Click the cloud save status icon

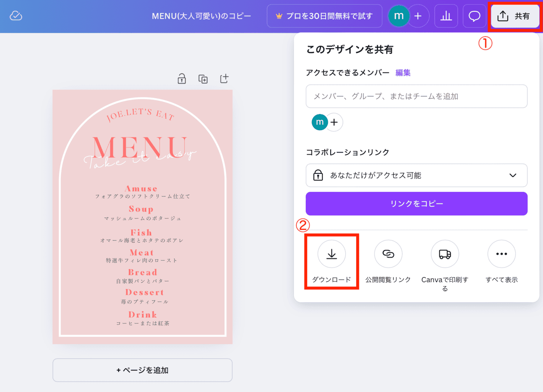pos(16,16)
